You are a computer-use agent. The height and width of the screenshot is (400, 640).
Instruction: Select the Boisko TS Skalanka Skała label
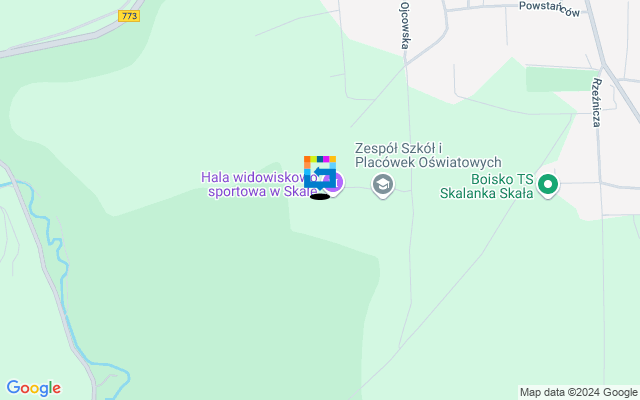(x=487, y=186)
